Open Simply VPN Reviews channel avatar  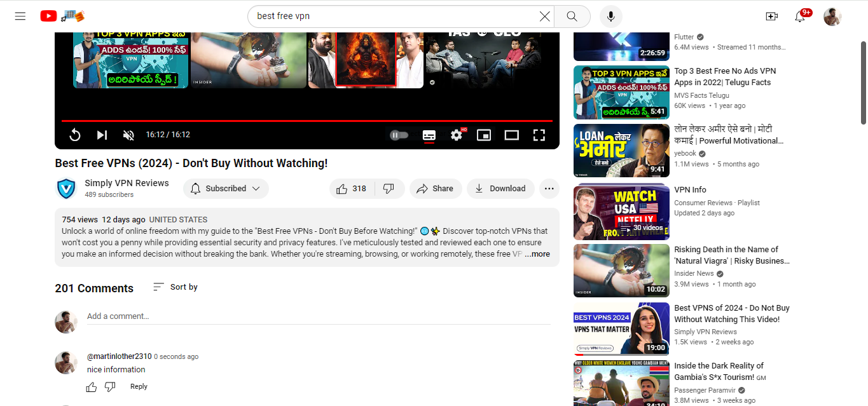coord(67,189)
